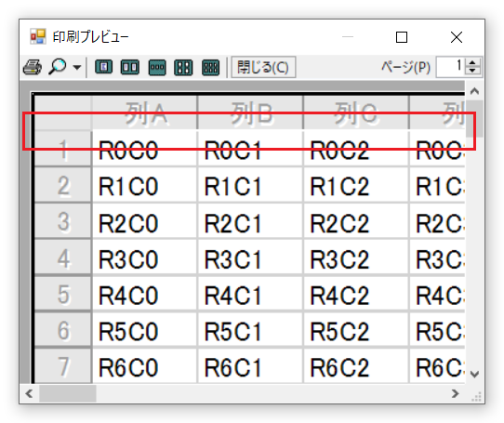This screenshot has height=423, width=504.
Task: Click the ページ(P) label
Action: coord(405,67)
